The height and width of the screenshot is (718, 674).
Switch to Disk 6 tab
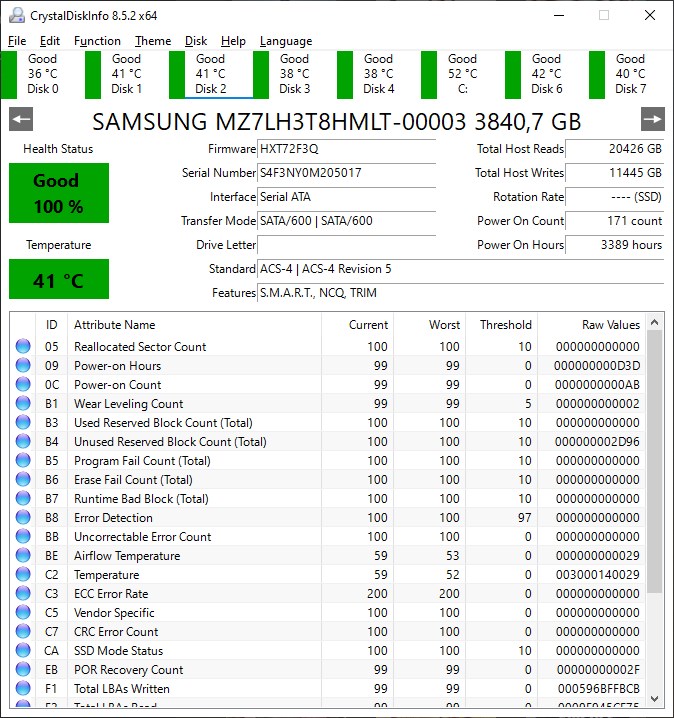click(x=547, y=74)
